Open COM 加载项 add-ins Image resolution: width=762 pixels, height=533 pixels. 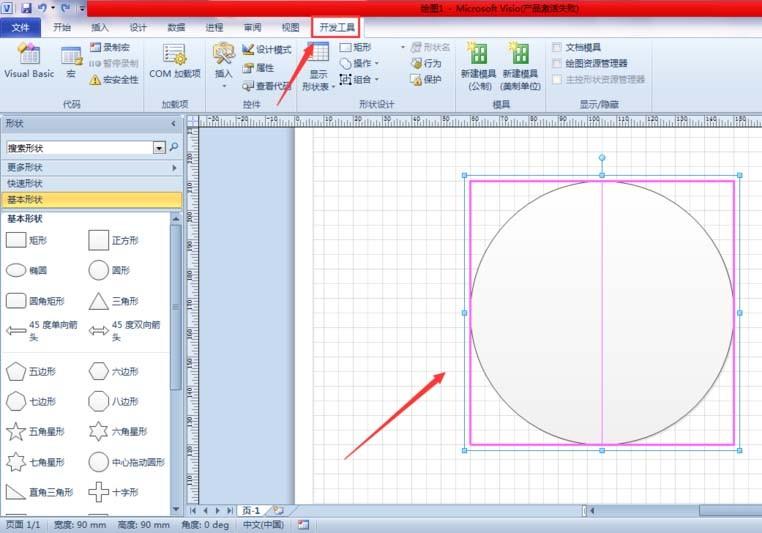pos(175,61)
